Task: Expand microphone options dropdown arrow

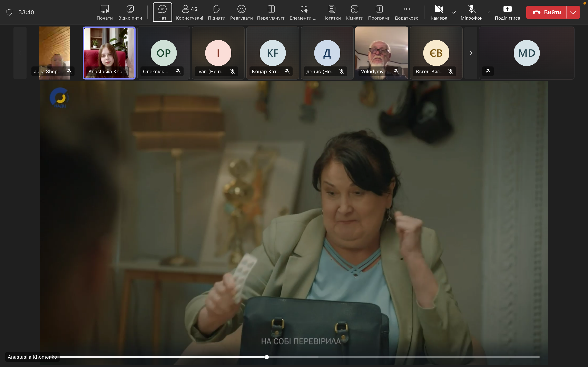Action: 488,12
